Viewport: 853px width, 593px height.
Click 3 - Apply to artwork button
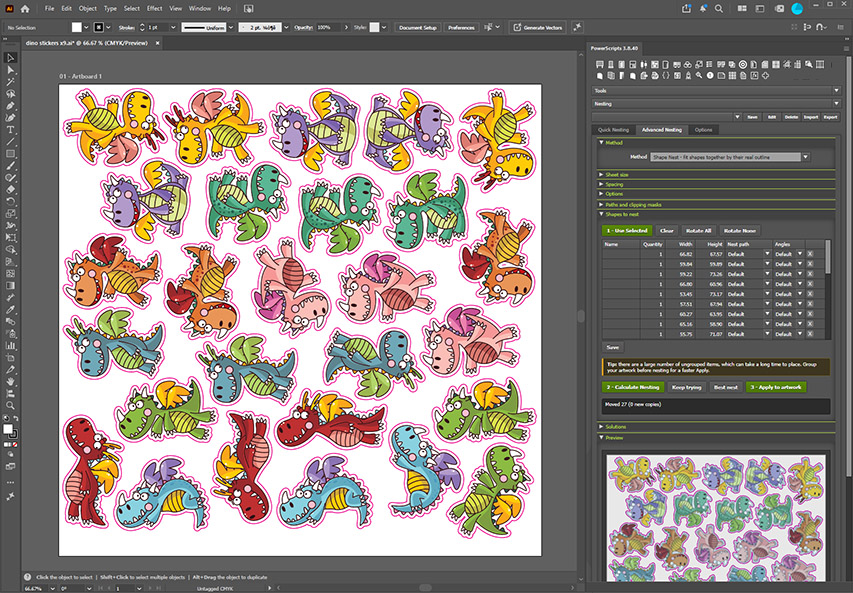click(776, 387)
